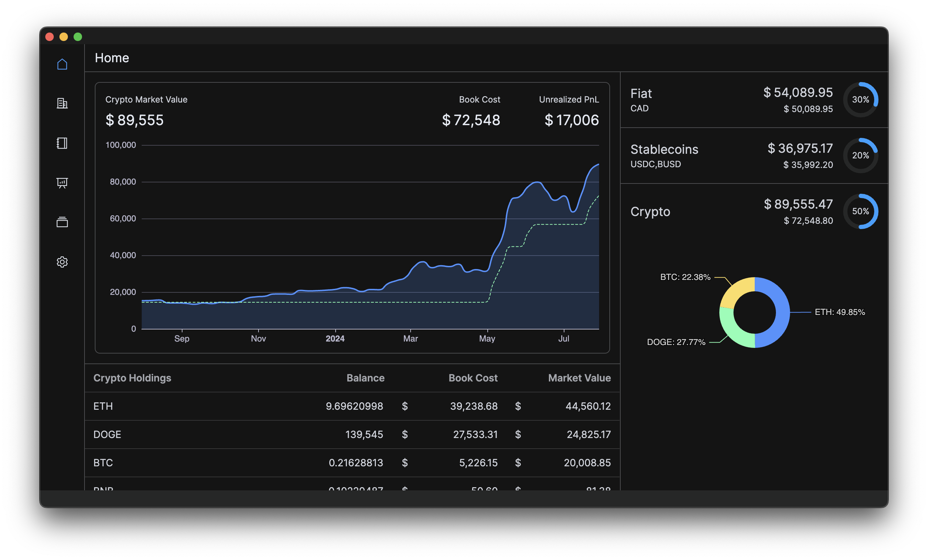Select the Stablecoins USDC,BUSD row

point(754,156)
